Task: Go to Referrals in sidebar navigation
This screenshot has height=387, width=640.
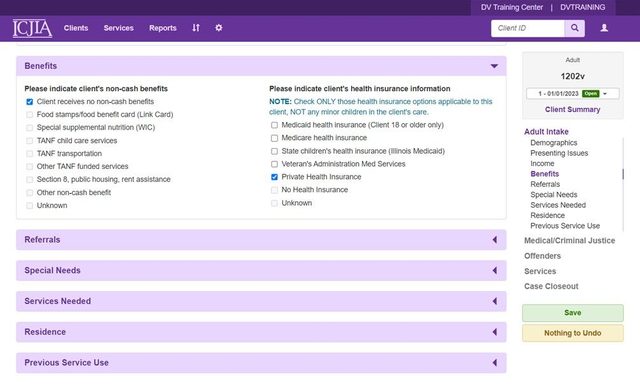Action: [545, 184]
